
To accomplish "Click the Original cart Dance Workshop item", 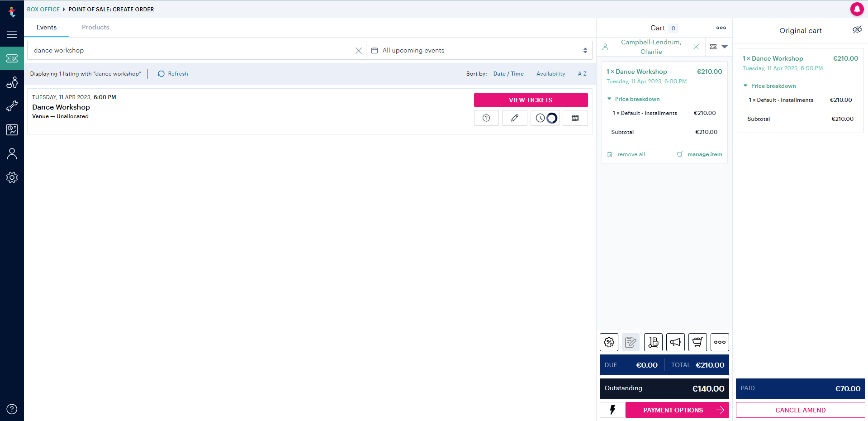I will pyautogui.click(x=773, y=58).
